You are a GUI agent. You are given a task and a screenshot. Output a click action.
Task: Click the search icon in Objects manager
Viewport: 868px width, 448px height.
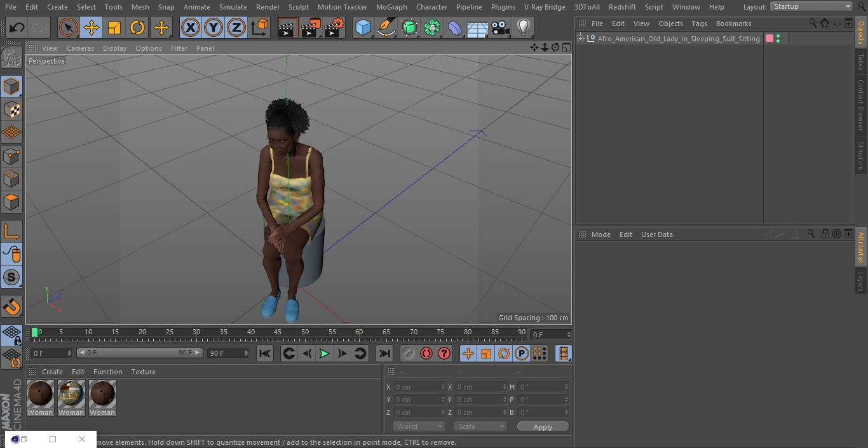click(813, 23)
